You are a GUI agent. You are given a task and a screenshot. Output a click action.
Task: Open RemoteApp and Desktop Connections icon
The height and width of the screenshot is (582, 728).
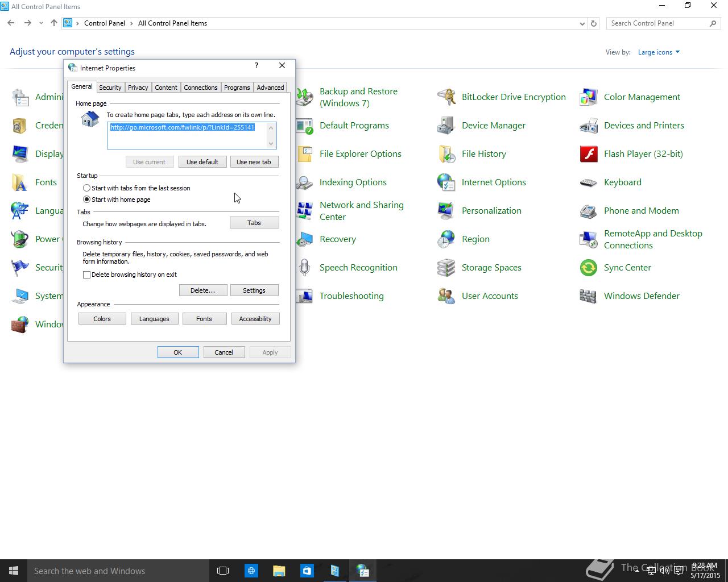pos(589,239)
